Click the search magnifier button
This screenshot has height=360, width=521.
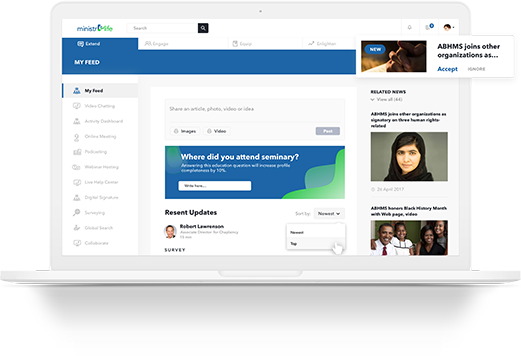click(x=203, y=28)
